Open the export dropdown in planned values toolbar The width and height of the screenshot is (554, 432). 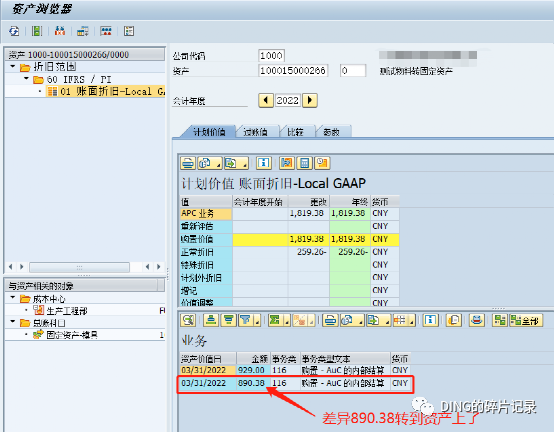[236, 163]
